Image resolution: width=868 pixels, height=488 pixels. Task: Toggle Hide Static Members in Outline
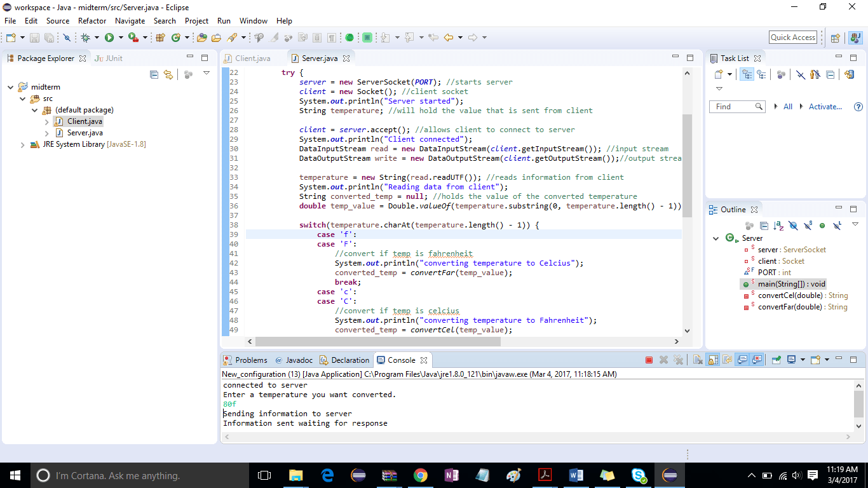808,226
